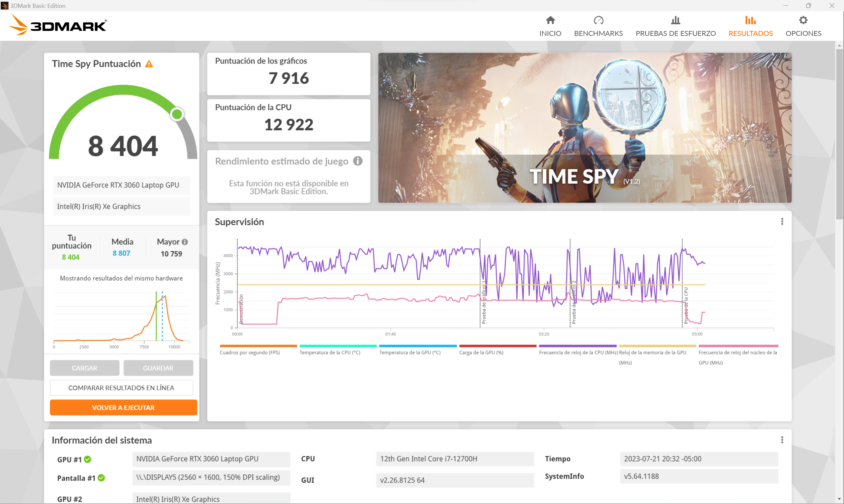Switch to Resultados tab
The width and height of the screenshot is (844, 504).
(750, 26)
